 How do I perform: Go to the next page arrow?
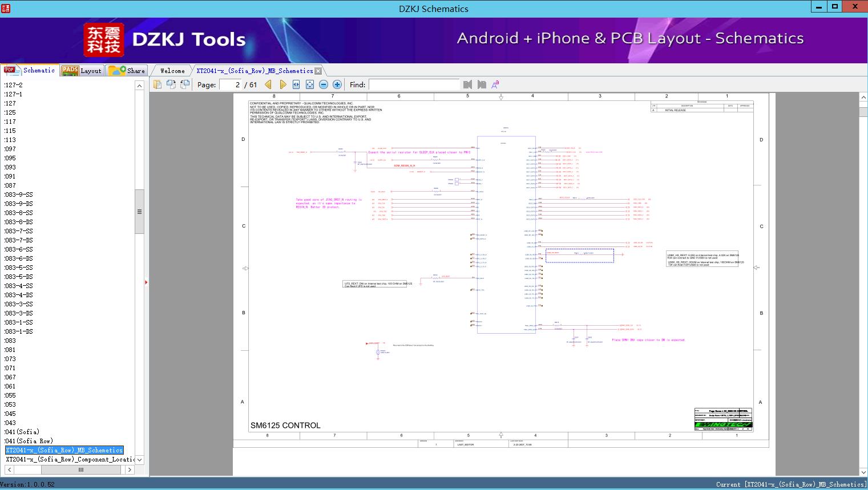tap(282, 84)
